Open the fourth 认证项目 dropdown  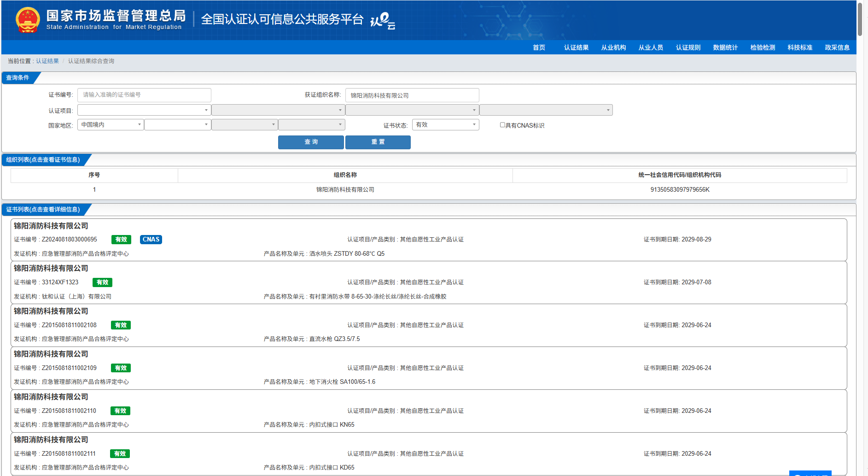[546, 110]
